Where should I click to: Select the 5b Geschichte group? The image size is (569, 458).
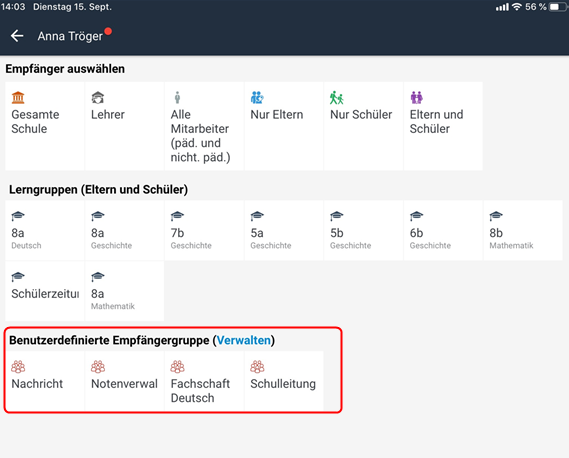point(363,230)
